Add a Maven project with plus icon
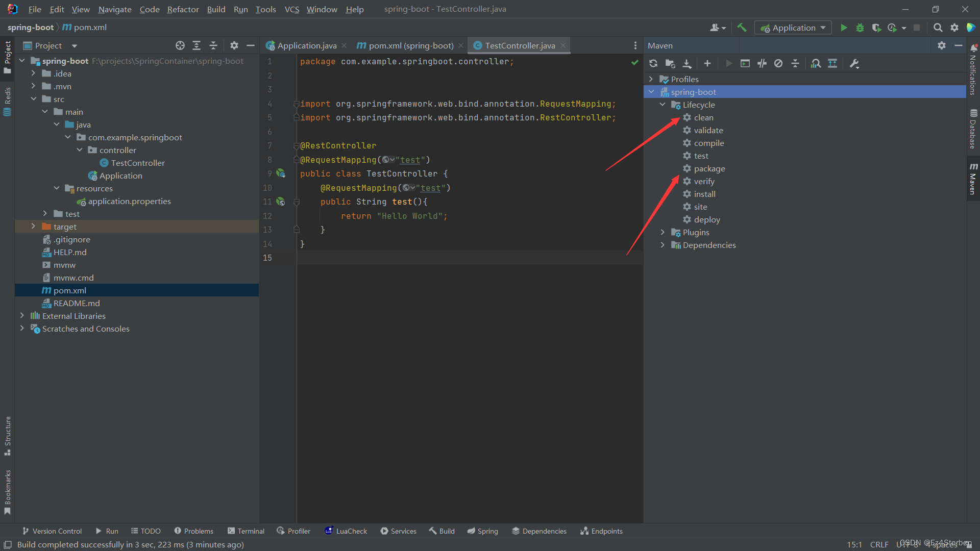Viewport: 980px width, 551px height. click(707, 64)
